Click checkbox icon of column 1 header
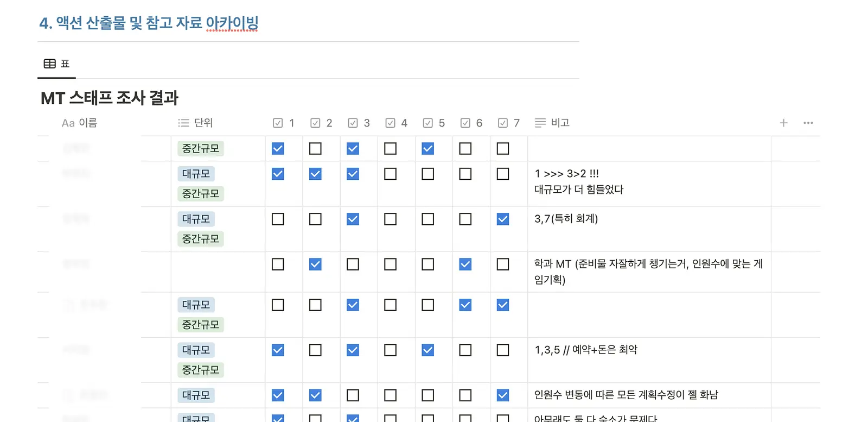868x422 pixels. (278, 123)
